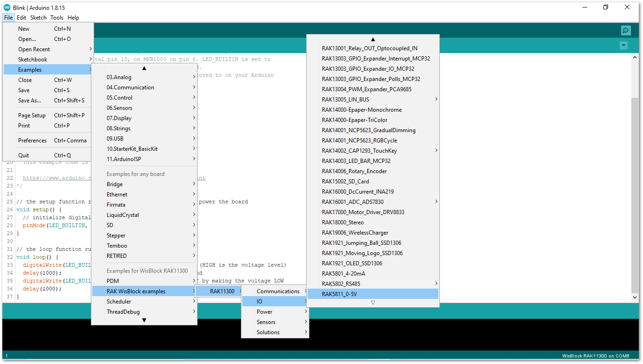
Task: Open the Tools menu
Action: pyautogui.click(x=57, y=18)
